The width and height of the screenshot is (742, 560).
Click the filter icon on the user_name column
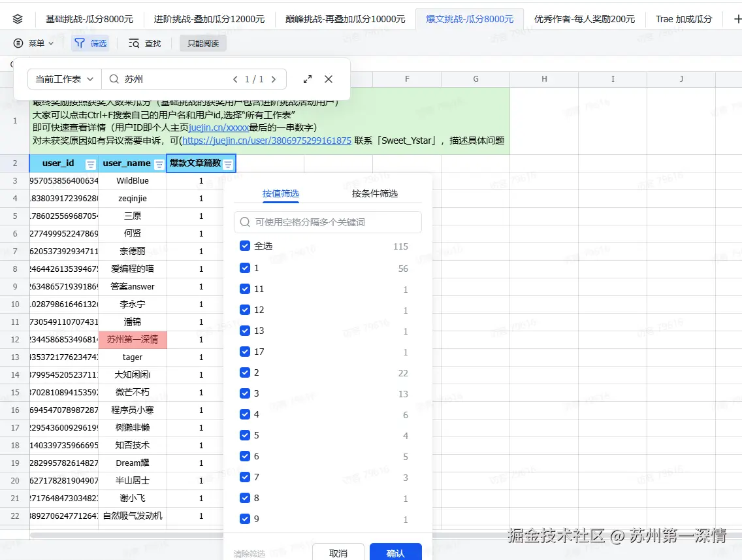click(159, 163)
